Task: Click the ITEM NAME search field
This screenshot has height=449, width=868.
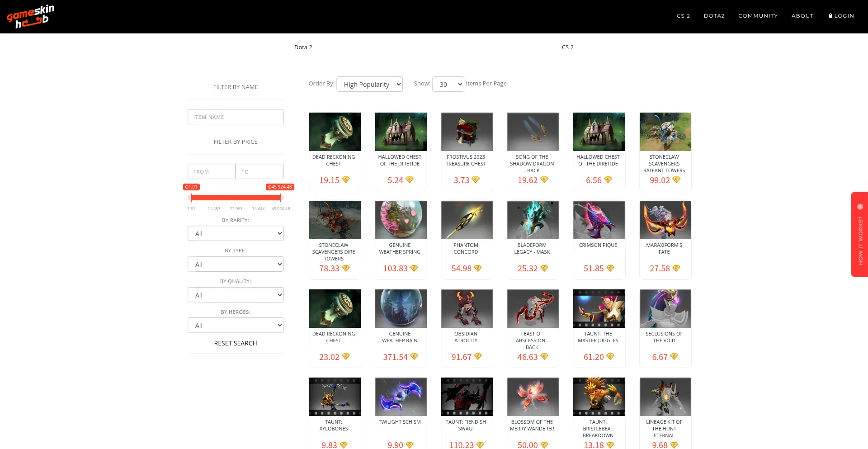Action: pyautogui.click(x=236, y=117)
